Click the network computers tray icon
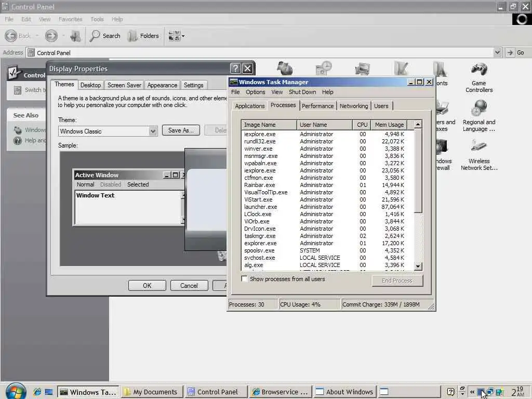This screenshot has height=399, width=532. (x=489, y=392)
